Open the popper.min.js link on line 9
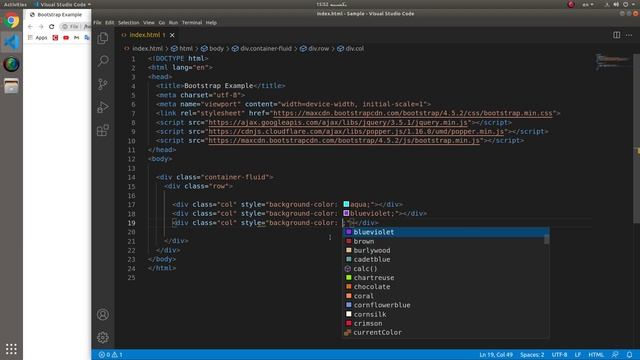Image resolution: width=640 pixels, height=360 pixels. pos(356,131)
